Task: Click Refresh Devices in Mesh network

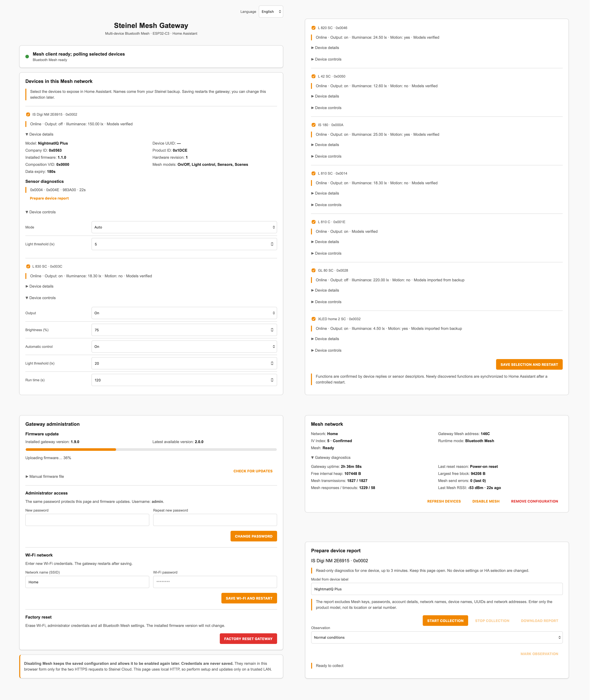Action: 444,501
